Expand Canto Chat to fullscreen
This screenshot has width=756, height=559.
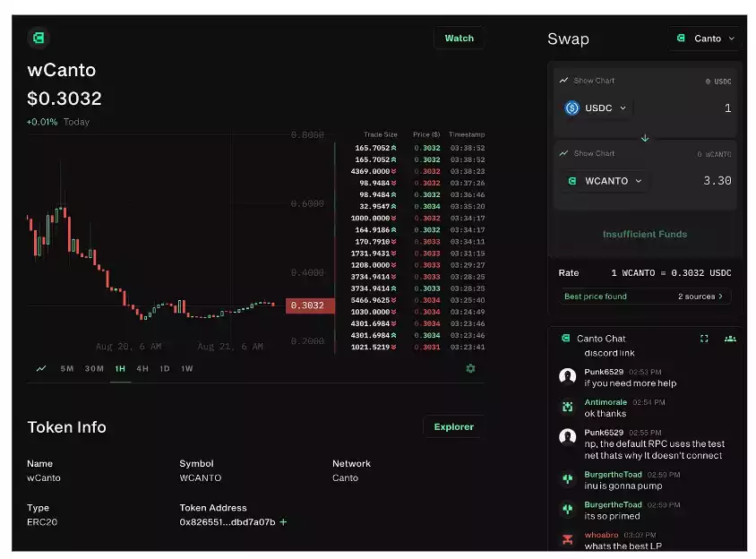point(704,339)
